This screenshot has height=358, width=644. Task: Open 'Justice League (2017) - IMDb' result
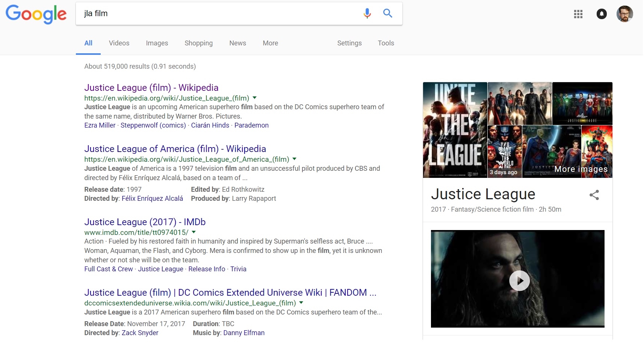pos(145,222)
